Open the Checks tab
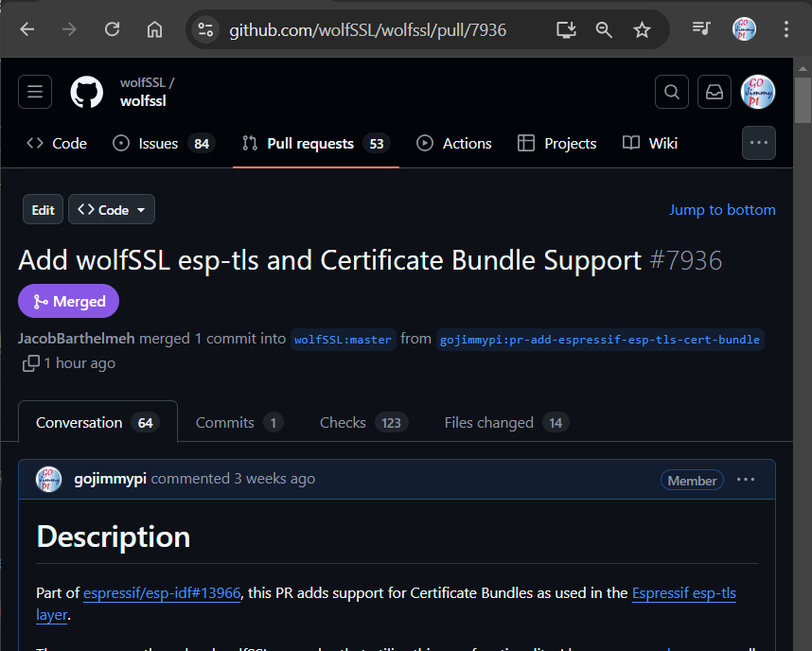This screenshot has height=651, width=812. click(x=364, y=423)
